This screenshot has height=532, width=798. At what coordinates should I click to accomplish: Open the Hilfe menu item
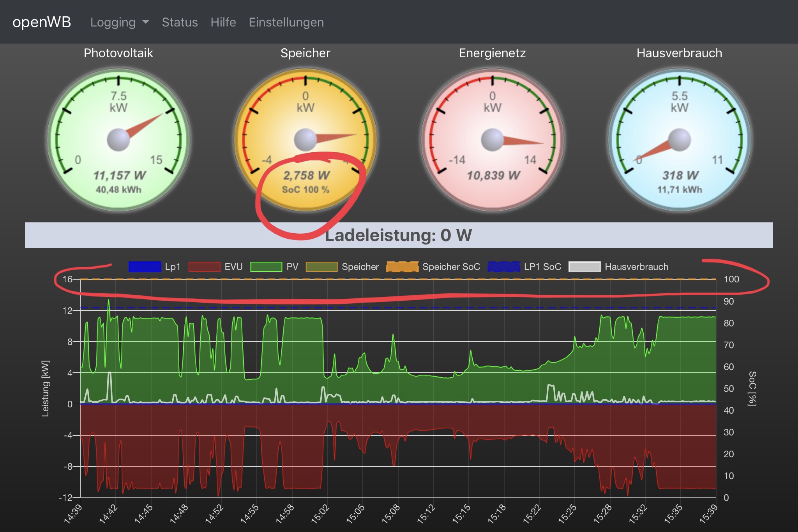tap(223, 22)
